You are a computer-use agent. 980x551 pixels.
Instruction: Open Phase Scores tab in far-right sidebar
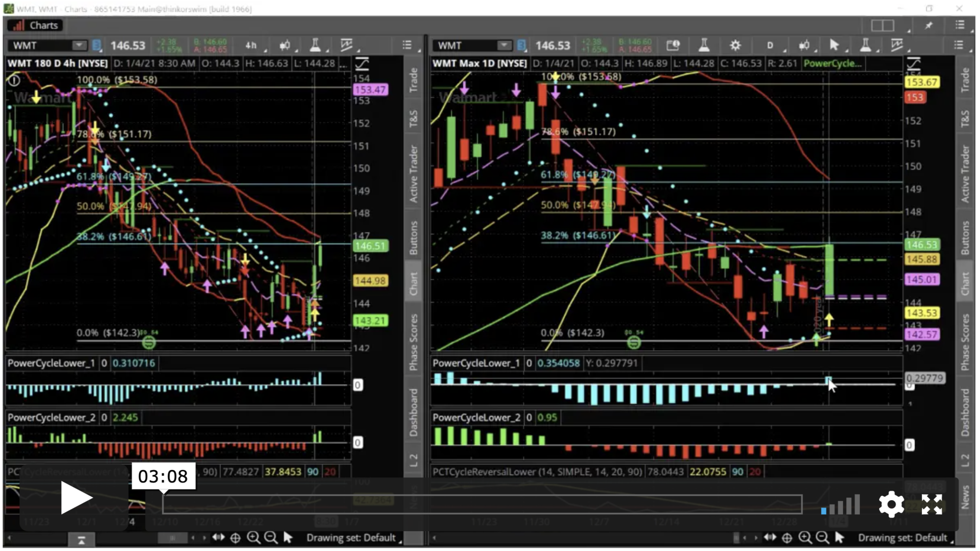(x=965, y=343)
